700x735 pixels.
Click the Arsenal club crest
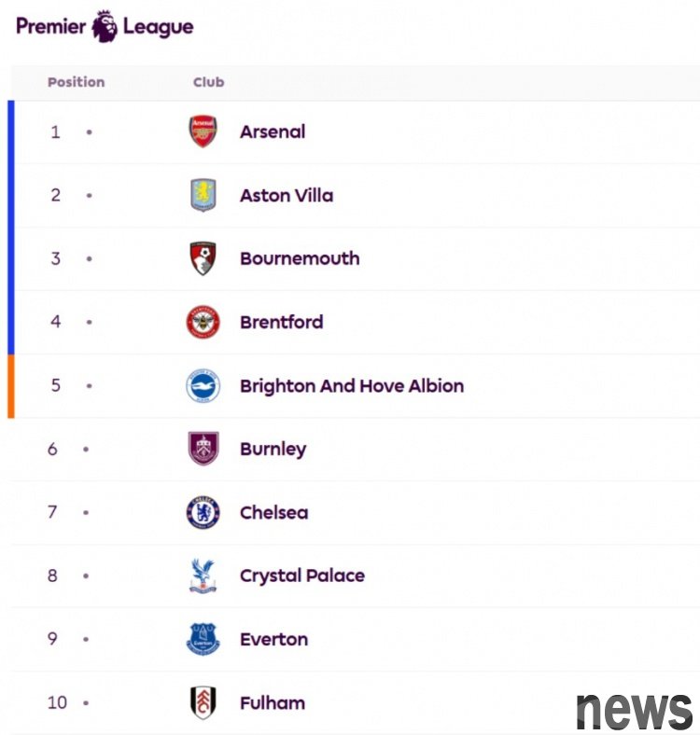(x=203, y=132)
